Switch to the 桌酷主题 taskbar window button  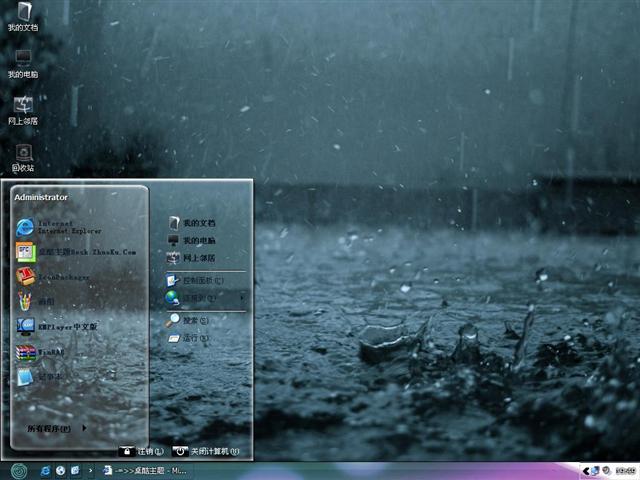145,471
